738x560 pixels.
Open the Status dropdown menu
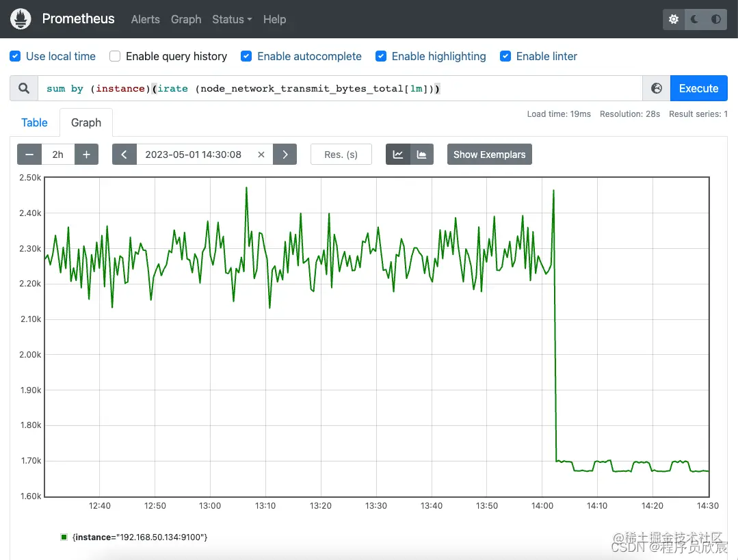point(232,19)
